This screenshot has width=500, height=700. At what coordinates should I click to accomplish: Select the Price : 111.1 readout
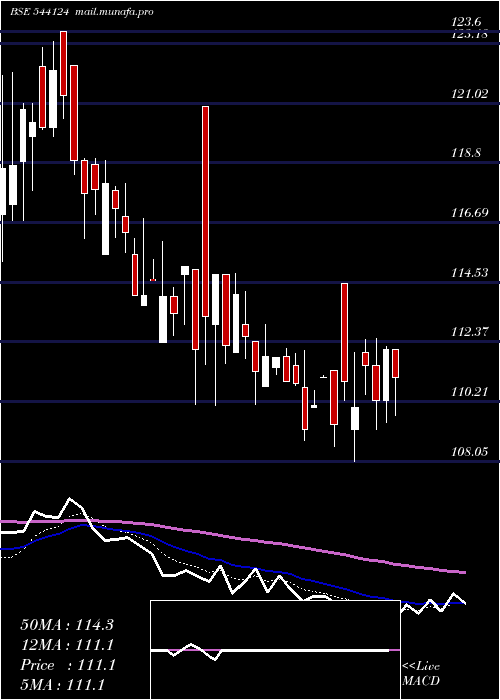68,665
